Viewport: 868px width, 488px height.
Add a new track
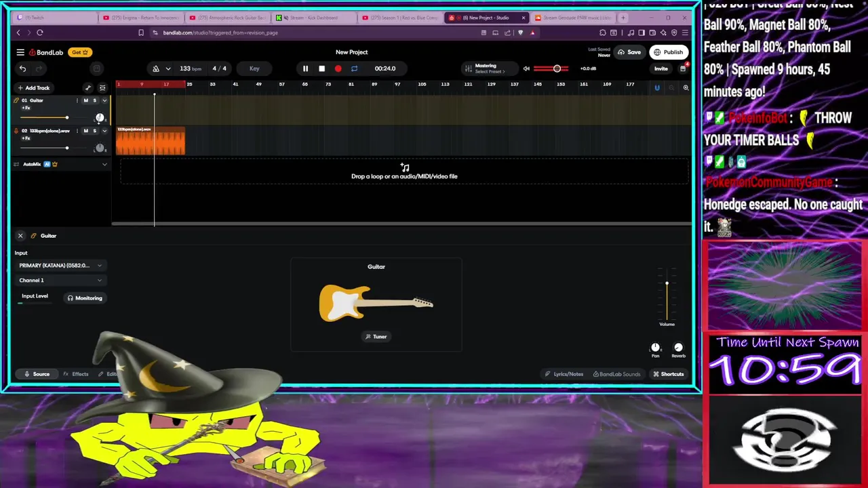pos(33,87)
